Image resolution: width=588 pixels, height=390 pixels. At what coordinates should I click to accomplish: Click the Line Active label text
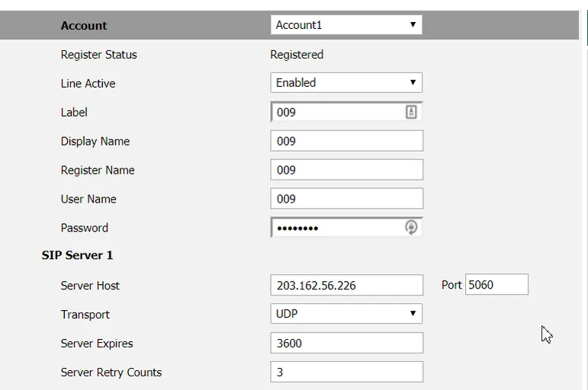coord(88,84)
